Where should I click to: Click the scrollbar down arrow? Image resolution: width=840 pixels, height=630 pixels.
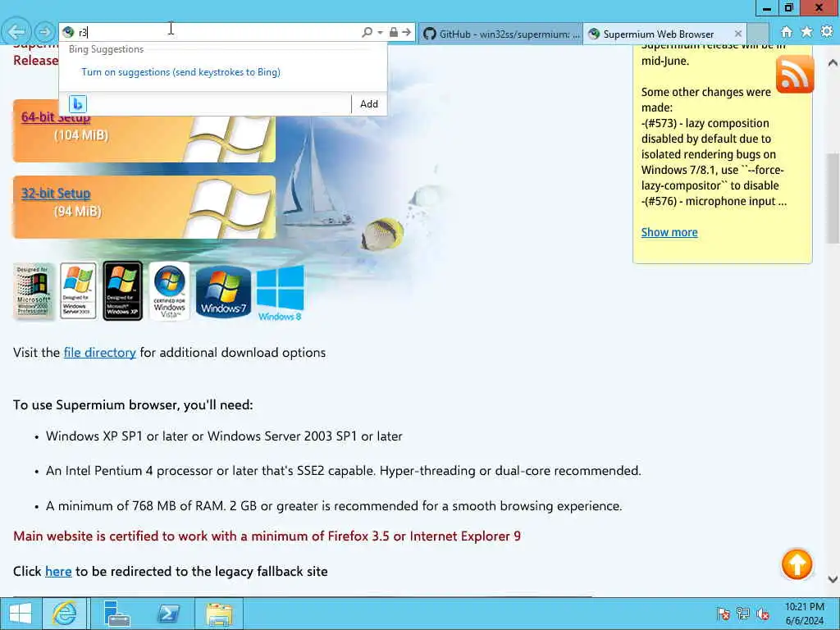click(x=833, y=579)
